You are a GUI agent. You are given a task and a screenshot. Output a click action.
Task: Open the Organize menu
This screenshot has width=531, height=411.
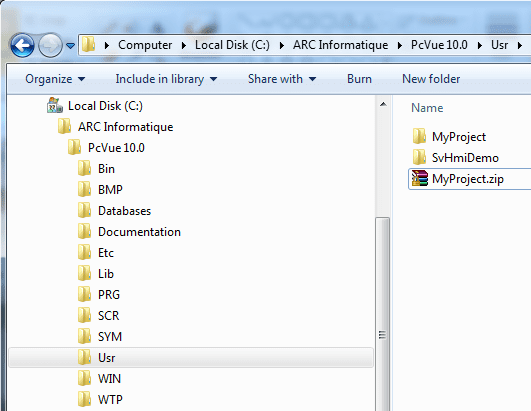(x=55, y=79)
